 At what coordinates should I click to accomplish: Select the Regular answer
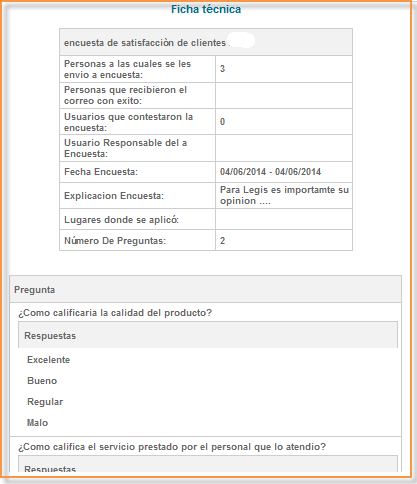pyautogui.click(x=45, y=402)
